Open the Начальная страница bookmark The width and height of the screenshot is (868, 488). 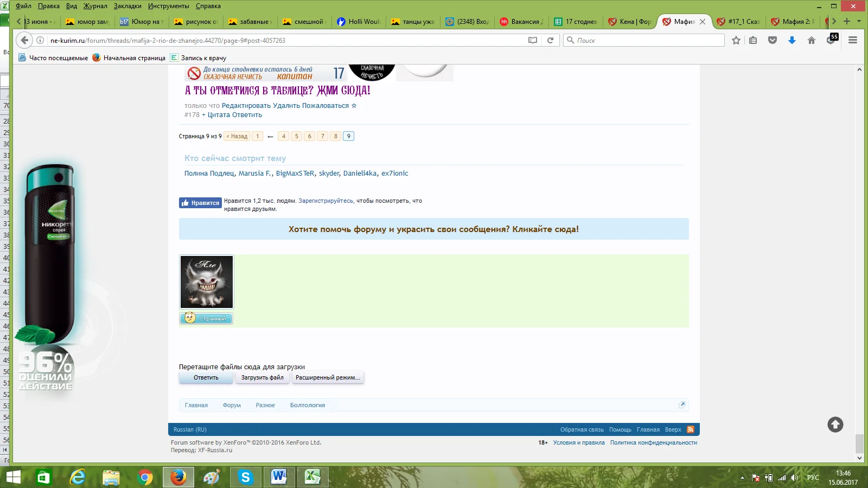tap(129, 57)
